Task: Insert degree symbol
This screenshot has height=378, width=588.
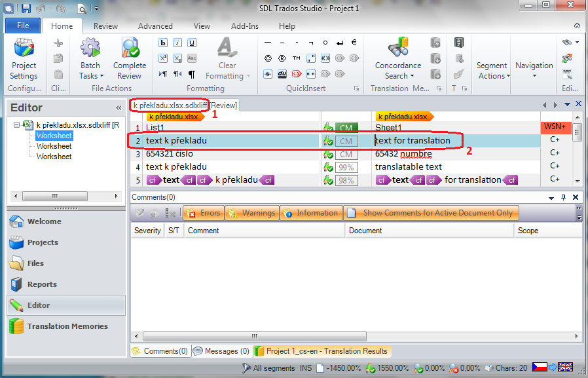Action: point(325,43)
